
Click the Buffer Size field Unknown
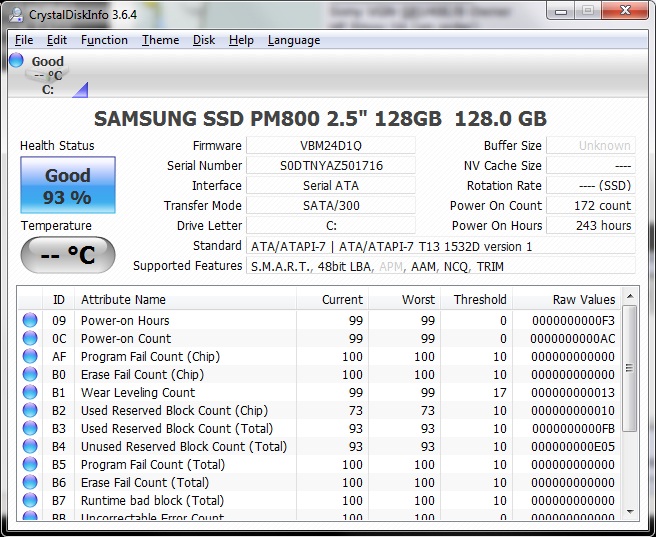591,146
